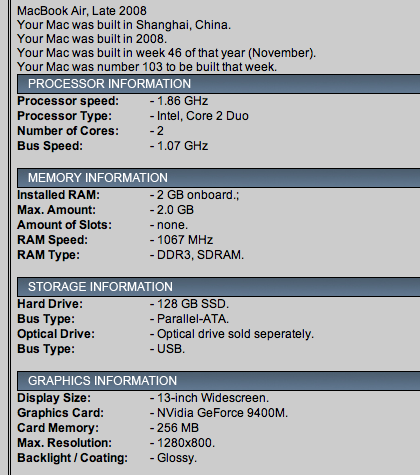Click the 'Bus Speed:' label
The height and width of the screenshot is (475, 420).
tap(50, 146)
